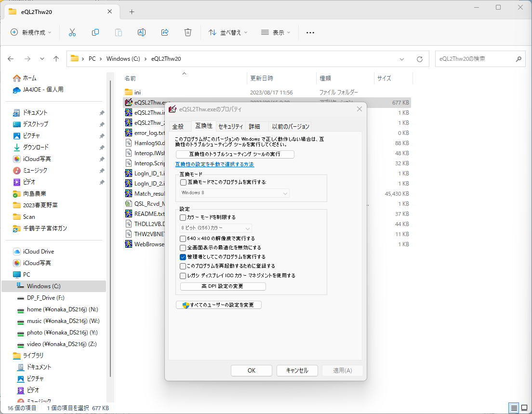Viewport: 532px width, 414px height.
Task: Toggle the reduced color mode checkbox
Action: coord(183,217)
